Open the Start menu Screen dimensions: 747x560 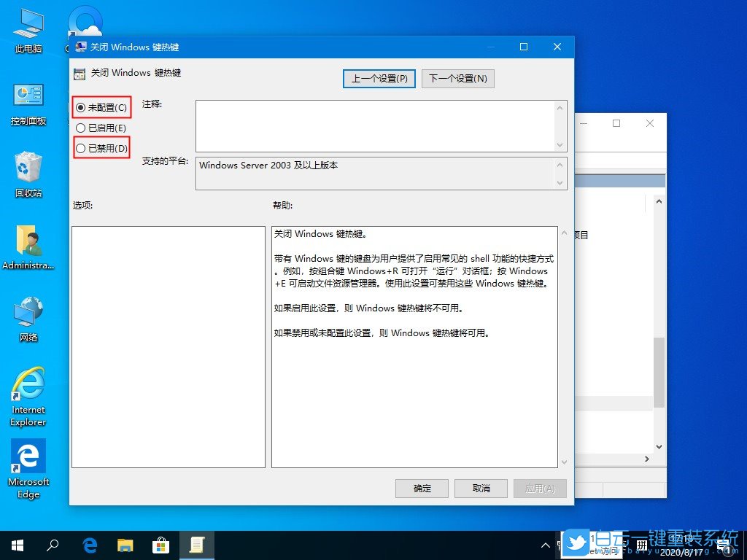pos(16,545)
